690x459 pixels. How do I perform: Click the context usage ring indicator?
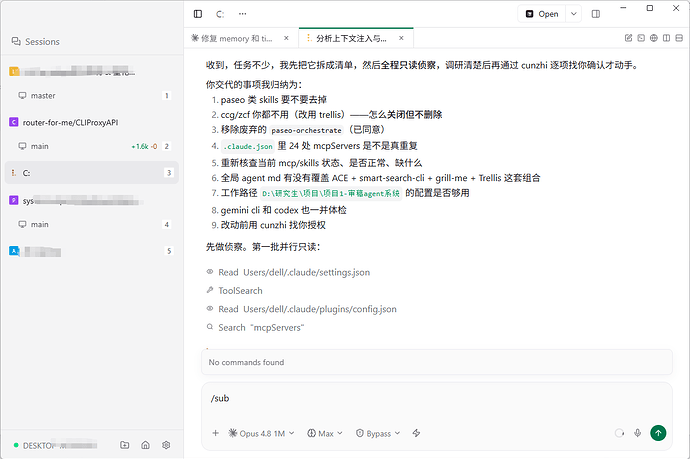pos(619,433)
